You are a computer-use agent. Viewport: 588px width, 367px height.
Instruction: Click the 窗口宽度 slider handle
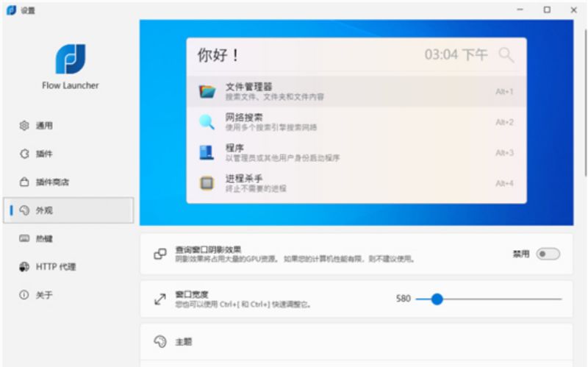437,299
